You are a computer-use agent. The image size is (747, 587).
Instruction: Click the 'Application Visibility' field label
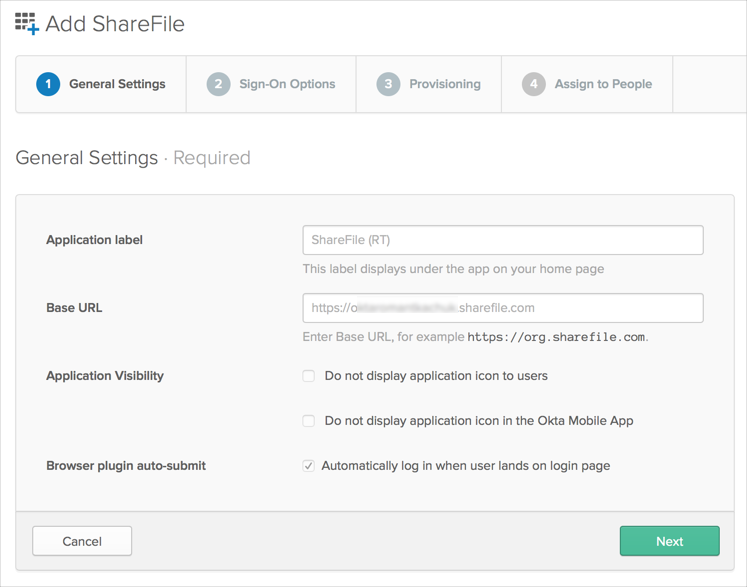tap(105, 376)
